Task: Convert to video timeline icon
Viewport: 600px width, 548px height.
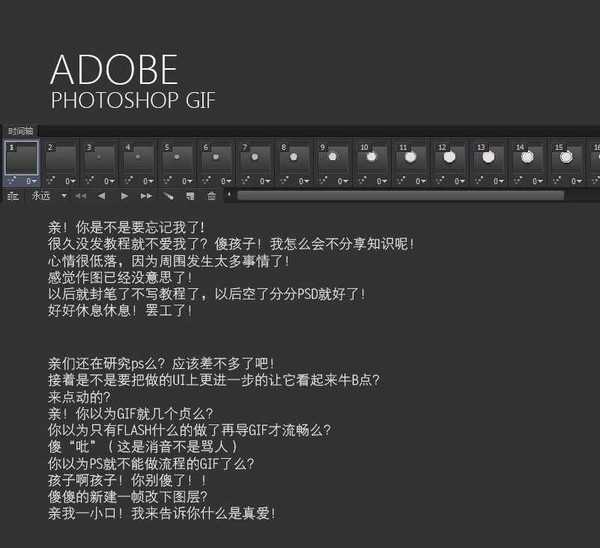Action: click(13, 196)
